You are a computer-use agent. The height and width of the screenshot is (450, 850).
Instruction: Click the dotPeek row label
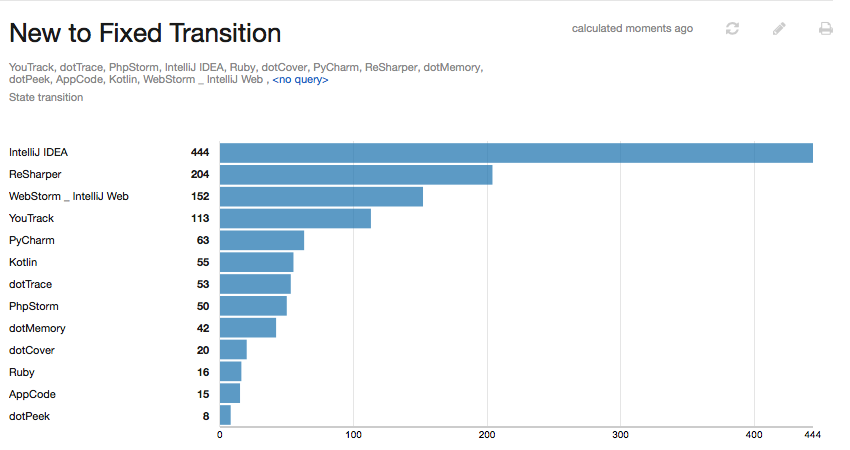[30, 416]
